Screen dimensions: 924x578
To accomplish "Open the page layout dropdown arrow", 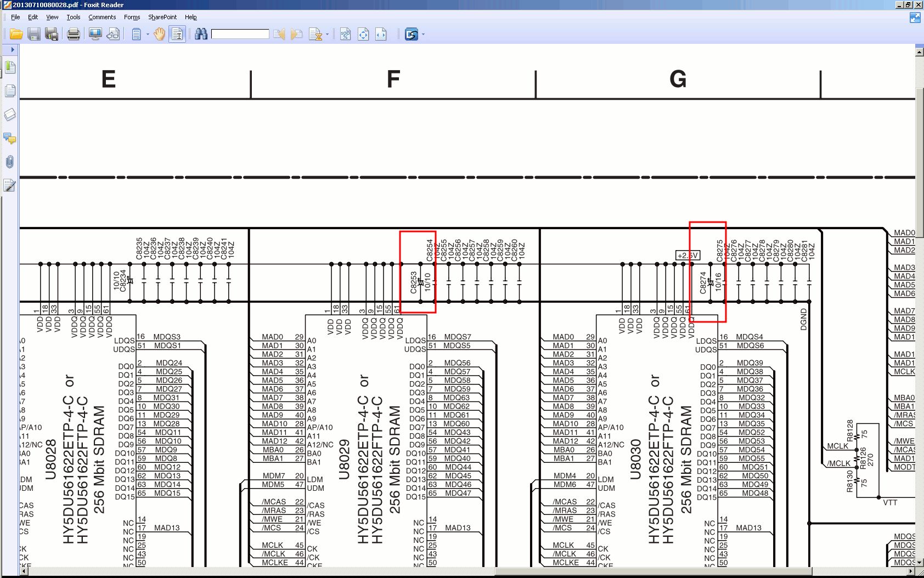I will click(x=148, y=35).
